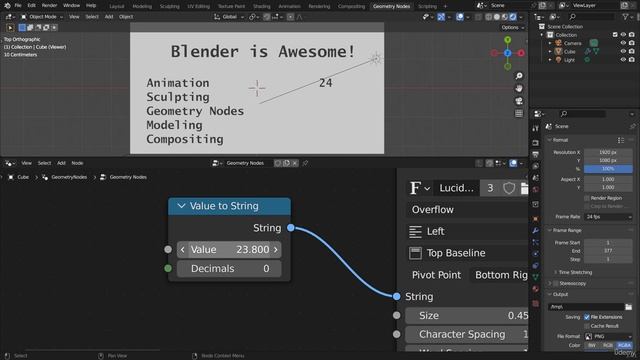Screen dimensions: 640x360
Task: Open Output properties tab icon
Action: (x=536, y=154)
